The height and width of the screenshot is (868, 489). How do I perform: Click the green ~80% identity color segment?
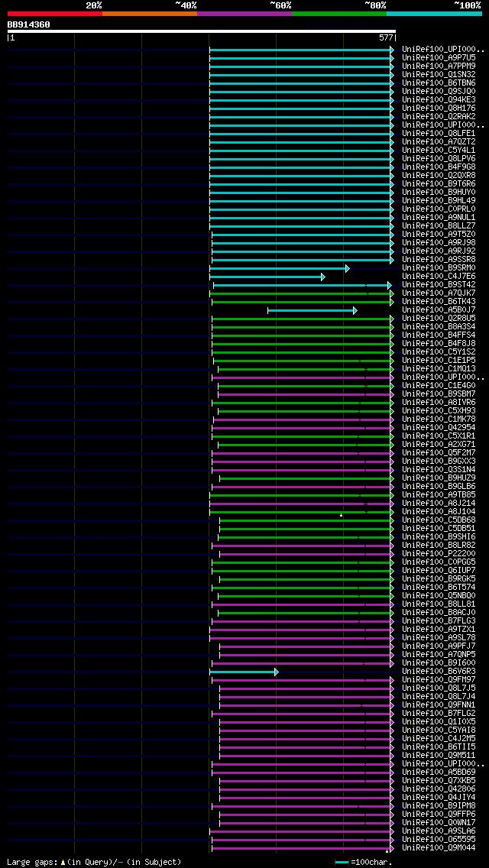[x=339, y=13]
